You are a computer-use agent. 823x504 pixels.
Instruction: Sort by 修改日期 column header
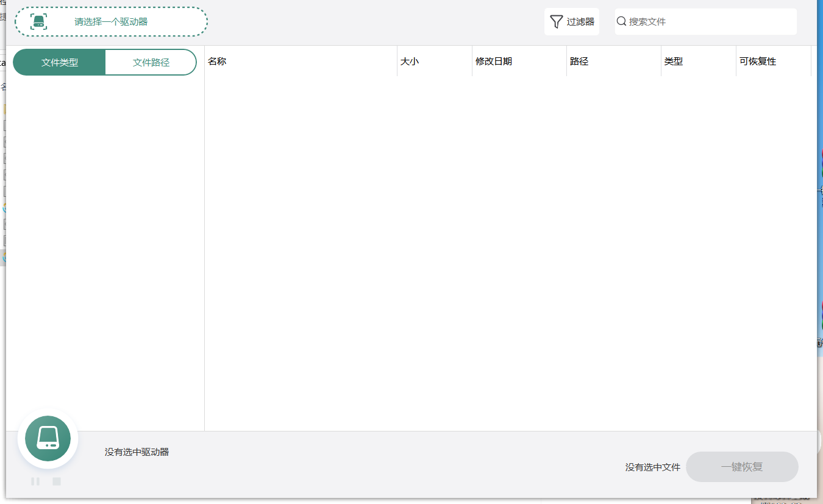(494, 61)
